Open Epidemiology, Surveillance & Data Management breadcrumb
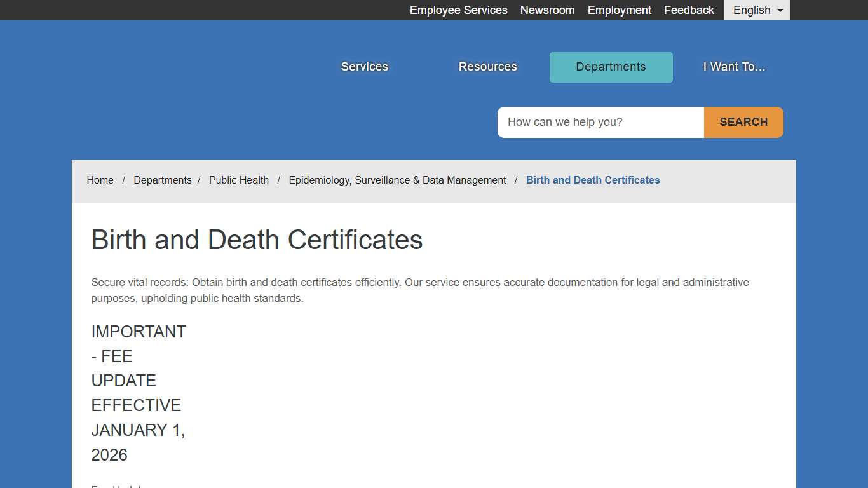The image size is (868, 488). pos(397,180)
